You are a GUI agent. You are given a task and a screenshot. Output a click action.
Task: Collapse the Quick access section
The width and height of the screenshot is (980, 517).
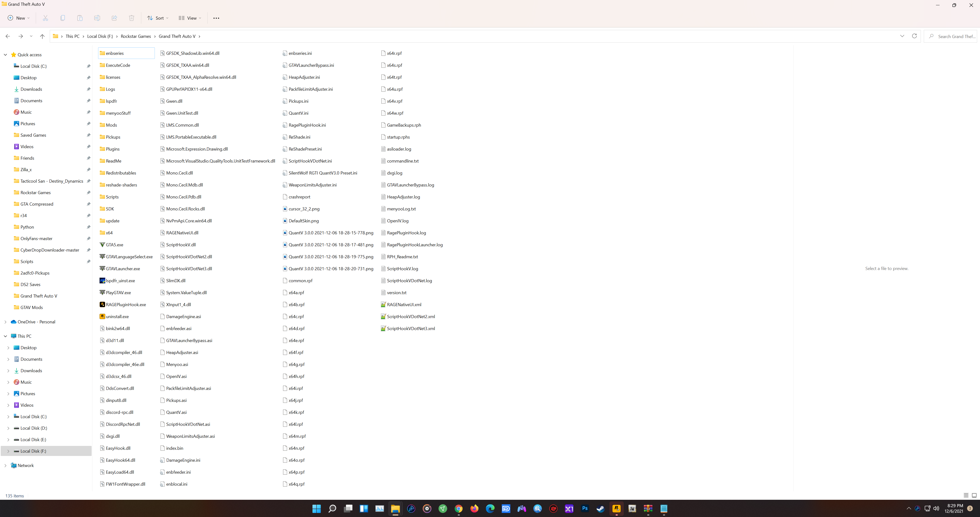(5, 54)
